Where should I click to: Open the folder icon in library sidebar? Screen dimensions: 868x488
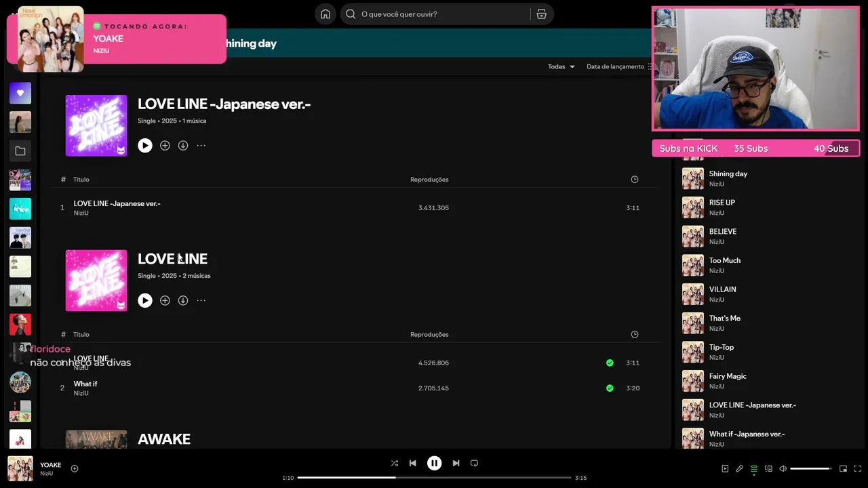pos(20,151)
